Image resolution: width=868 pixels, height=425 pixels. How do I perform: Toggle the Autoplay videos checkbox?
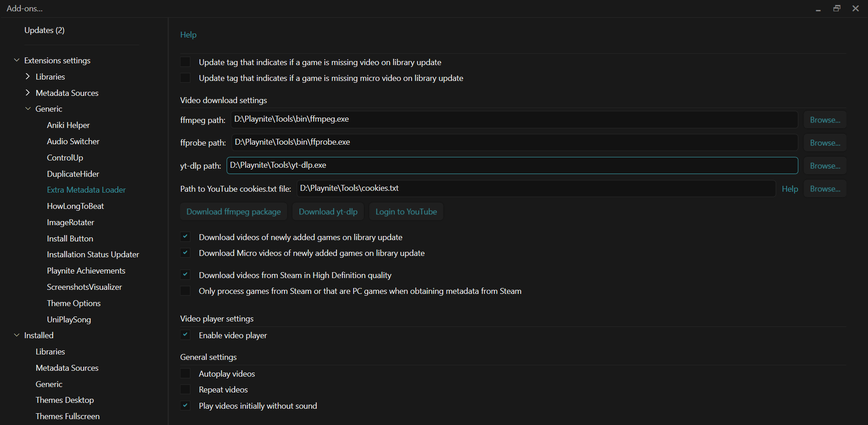185,373
